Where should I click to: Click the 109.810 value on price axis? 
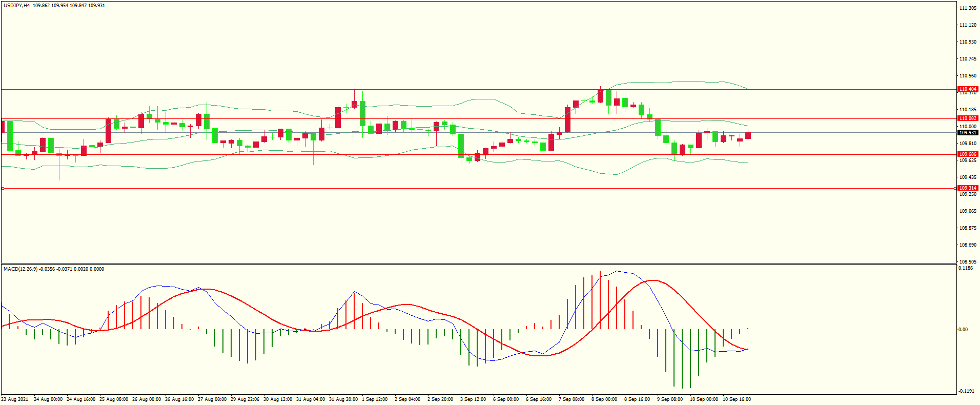click(x=968, y=144)
